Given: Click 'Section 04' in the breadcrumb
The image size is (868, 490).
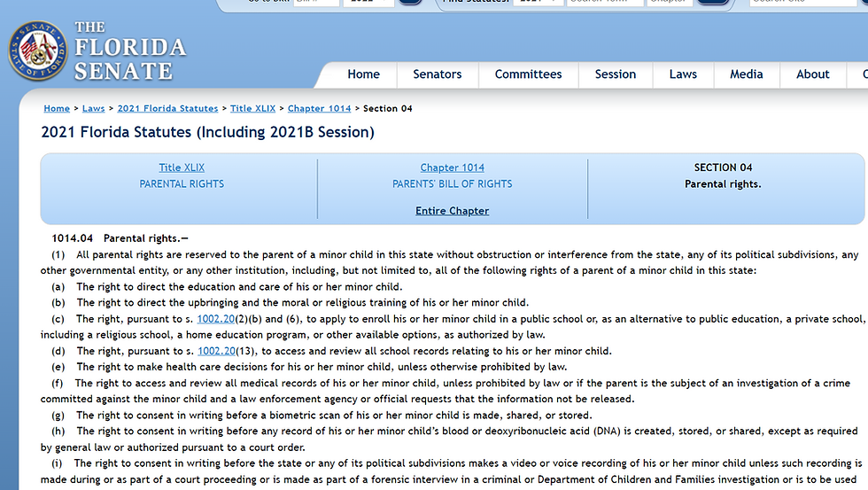Looking at the screenshot, I should tap(388, 108).
